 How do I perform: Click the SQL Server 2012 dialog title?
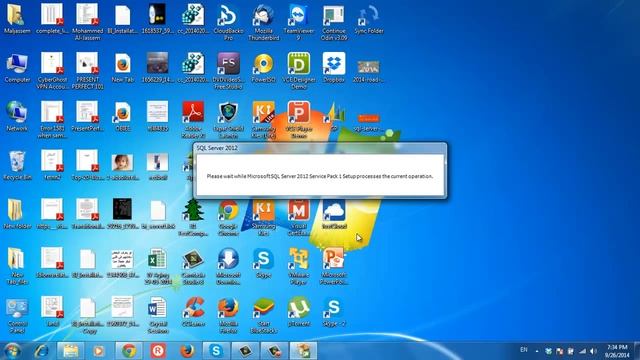coord(217,148)
